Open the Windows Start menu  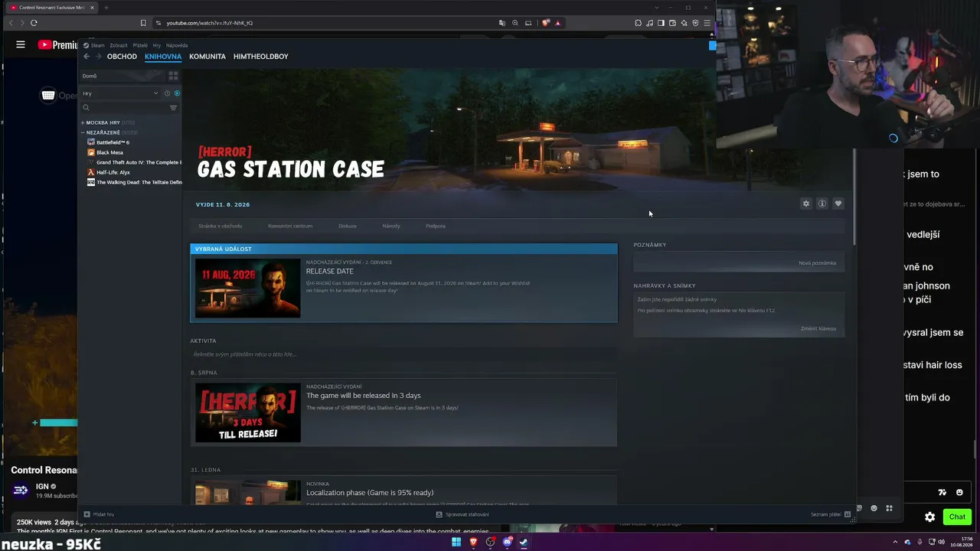pyautogui.click(x=456, y=542)
